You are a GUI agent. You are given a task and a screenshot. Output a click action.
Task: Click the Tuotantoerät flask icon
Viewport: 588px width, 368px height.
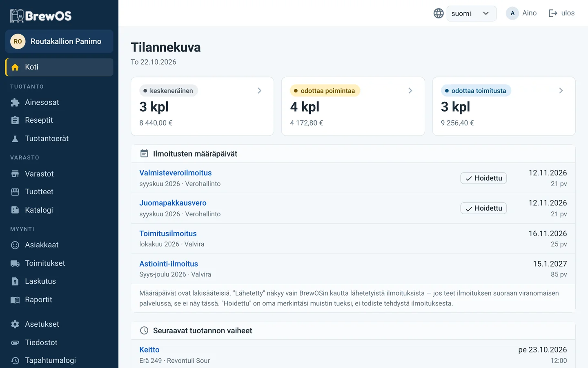point(15,139)
